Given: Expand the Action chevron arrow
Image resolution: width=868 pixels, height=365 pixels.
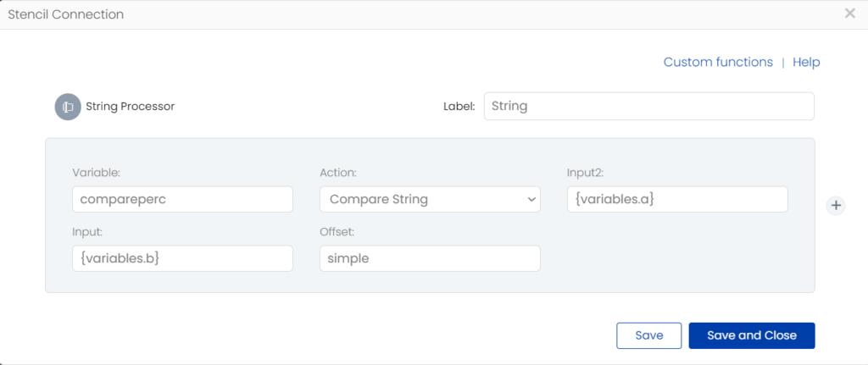Looking at the screenshot, I should click(x=531, y=199).
